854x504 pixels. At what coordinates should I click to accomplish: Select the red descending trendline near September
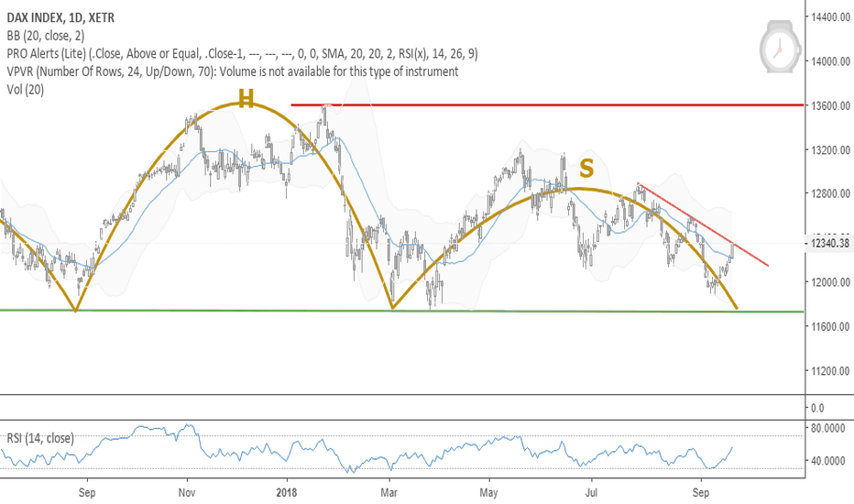pos(703,225)
